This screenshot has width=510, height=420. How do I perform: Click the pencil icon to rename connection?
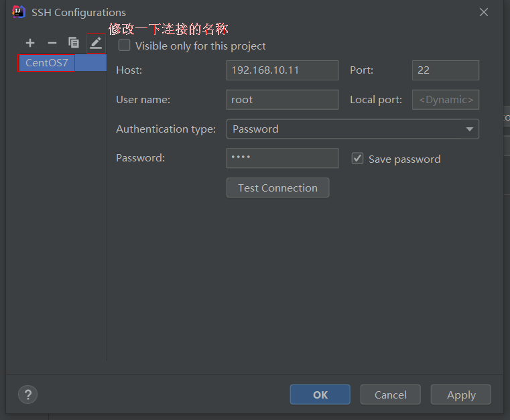96,43
